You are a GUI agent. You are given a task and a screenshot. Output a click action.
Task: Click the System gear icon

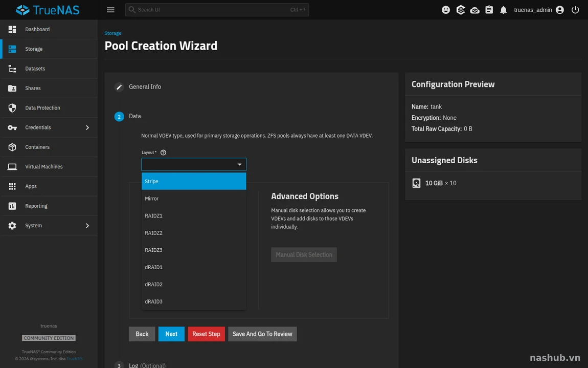(12, 226)
